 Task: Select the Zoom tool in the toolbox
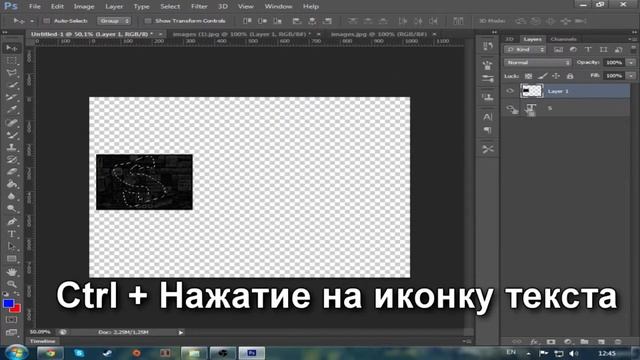pyautogui.click(x=12, y=284)
